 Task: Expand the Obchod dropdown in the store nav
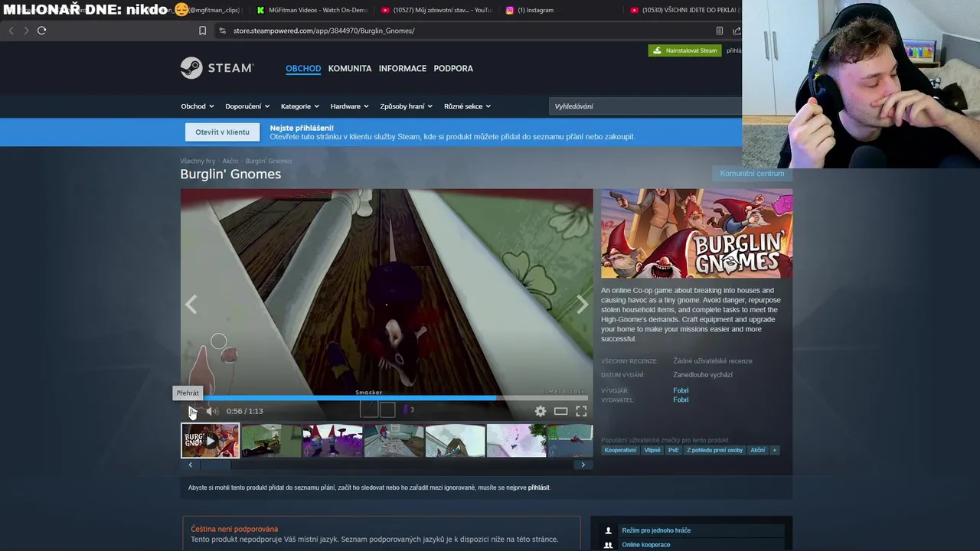[198, 106]
